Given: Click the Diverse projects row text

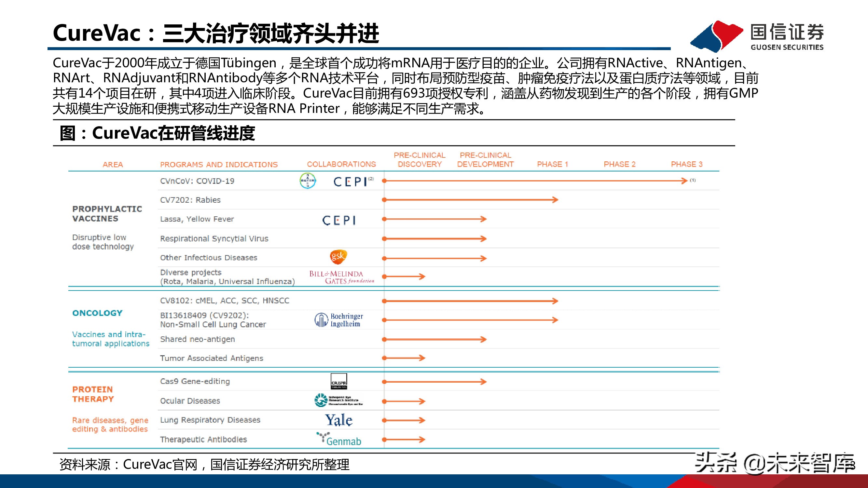Looking at the screenshot, I should click(x=227, y=277).
